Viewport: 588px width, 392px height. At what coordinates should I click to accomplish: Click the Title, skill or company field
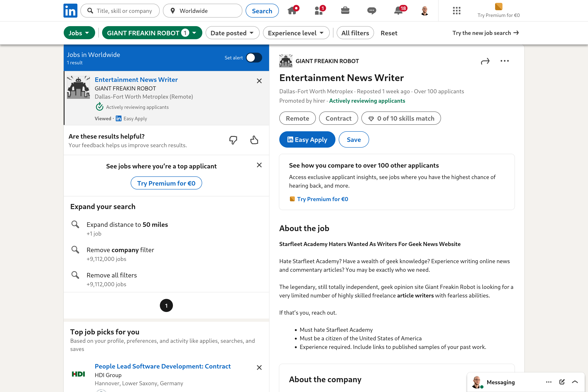[x=124, y=11]
